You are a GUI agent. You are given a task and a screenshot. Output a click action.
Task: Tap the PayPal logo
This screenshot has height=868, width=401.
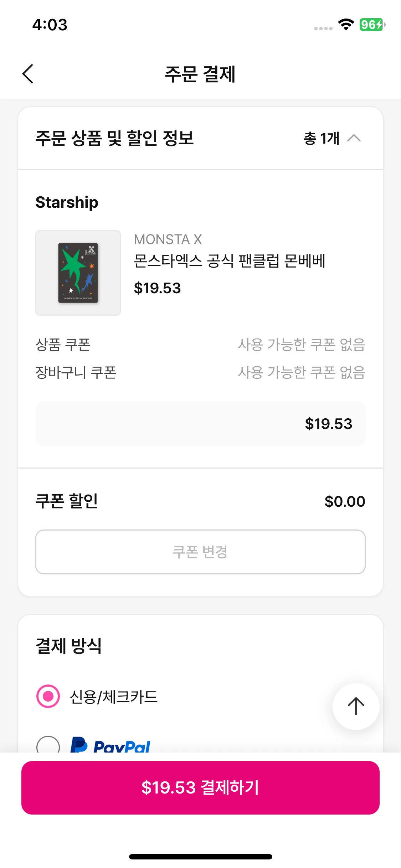tap(110, 745)
